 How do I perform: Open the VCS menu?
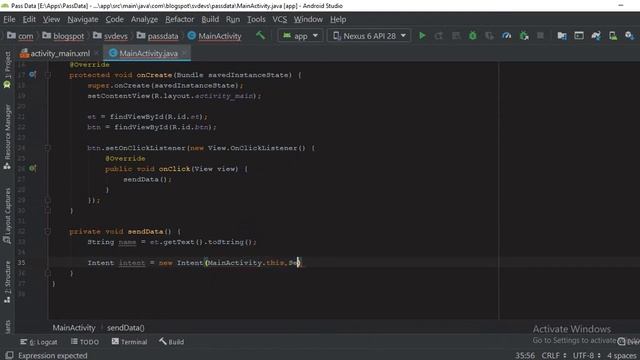(280, 19)
